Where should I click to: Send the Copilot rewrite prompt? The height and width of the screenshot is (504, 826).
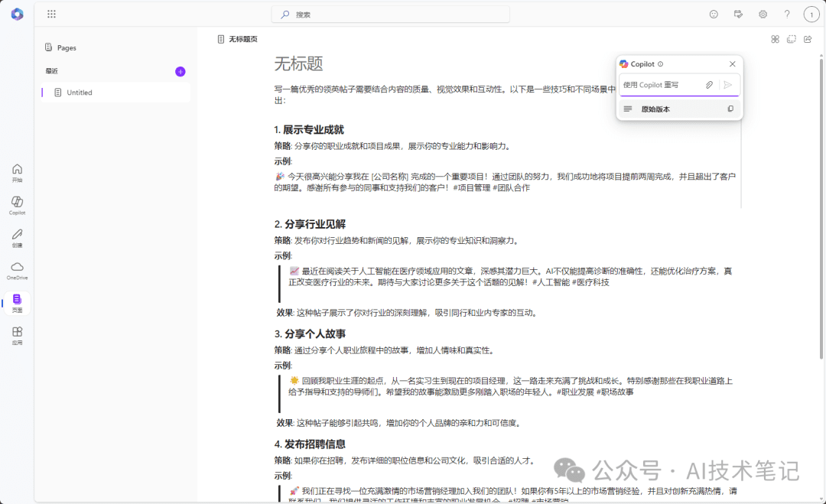click(x=727, y=85)
